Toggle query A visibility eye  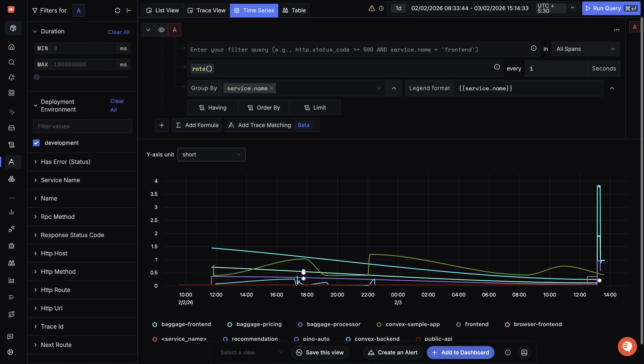tap(161, 30)
